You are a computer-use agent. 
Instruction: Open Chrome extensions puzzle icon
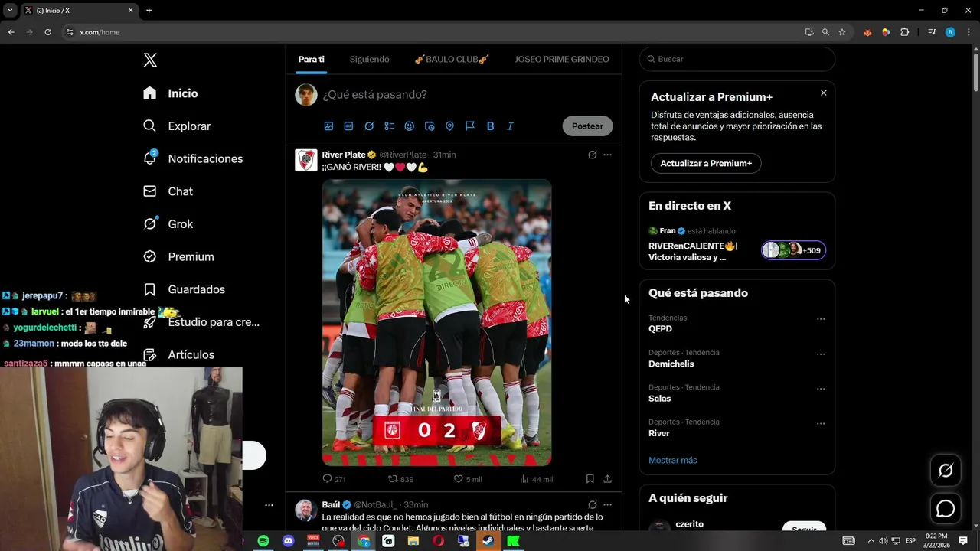(x=904, y=32)
